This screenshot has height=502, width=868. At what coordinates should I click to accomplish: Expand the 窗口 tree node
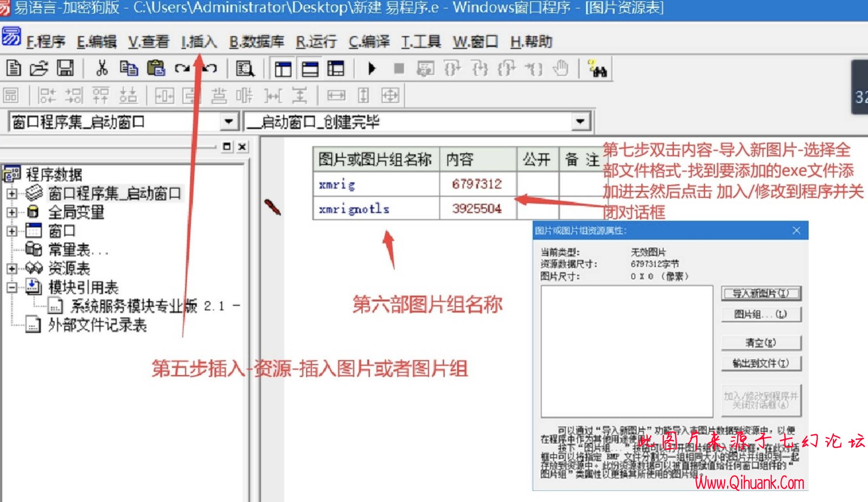[x=12, y=231]
